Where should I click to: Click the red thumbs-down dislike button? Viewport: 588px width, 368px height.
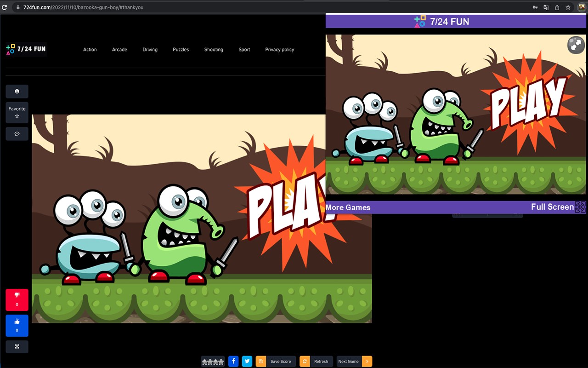tap(17, 300)
